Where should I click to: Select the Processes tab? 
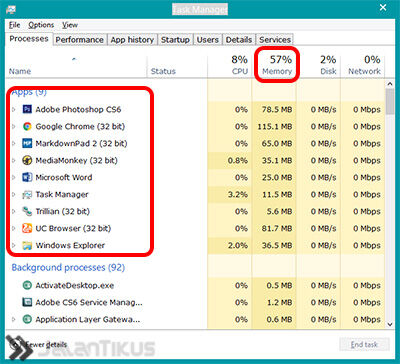coord(29,39)
